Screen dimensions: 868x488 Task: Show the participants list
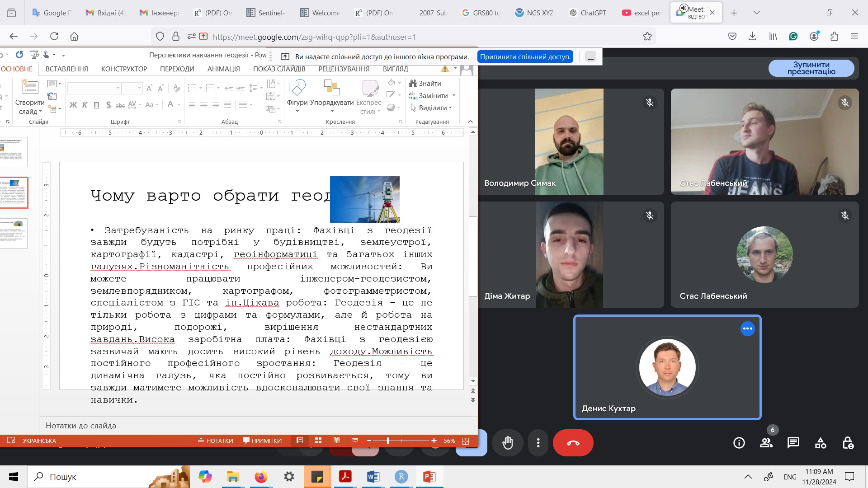tap(766, 443)
